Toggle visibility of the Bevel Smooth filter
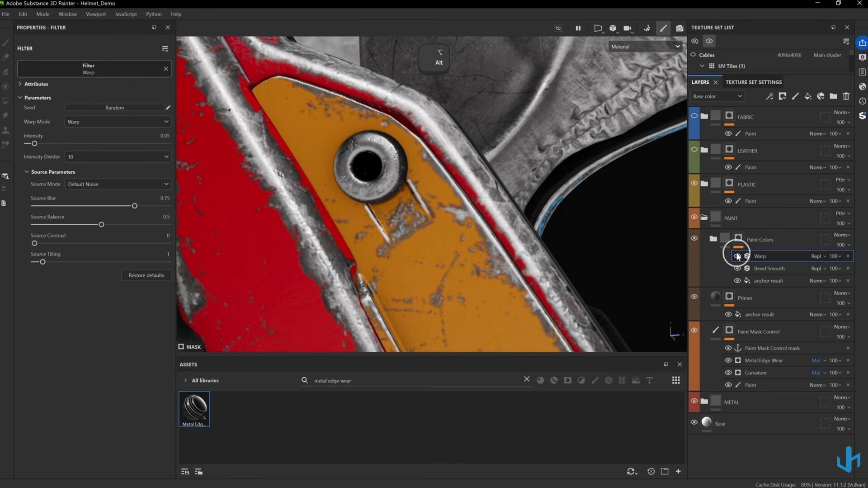Viewport: 868px width, 488px height. (x=737, y=269)
